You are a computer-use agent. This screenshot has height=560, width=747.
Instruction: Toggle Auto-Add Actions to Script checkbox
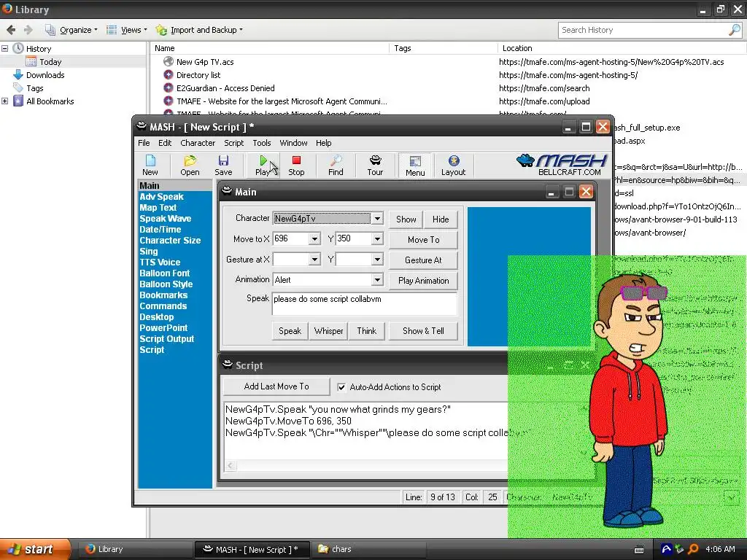(x=341, y=387)
